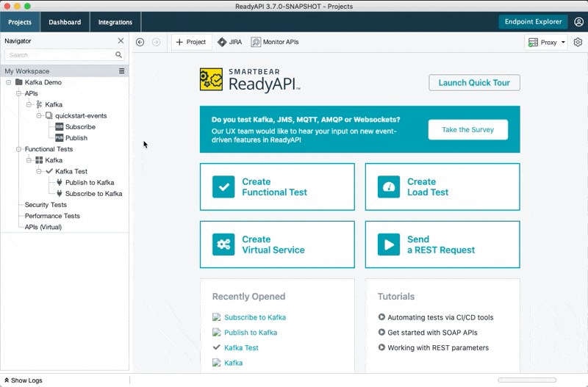Image resolution: width=588 pixels, height=387 pixels.
Task: Click the Kafka API icon under APIs
Action: [x=39, y=104]
